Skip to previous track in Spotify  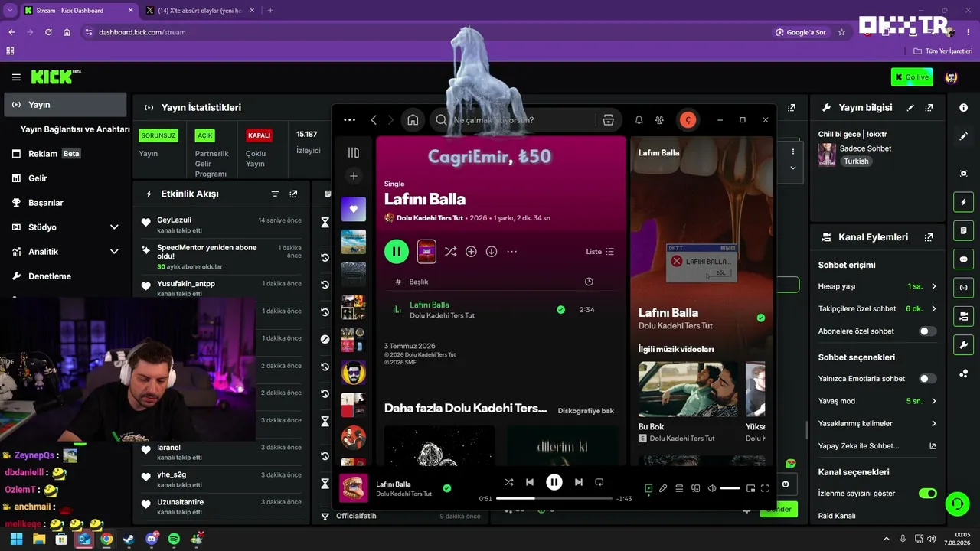pyautogui.click(x=530, y=482)
